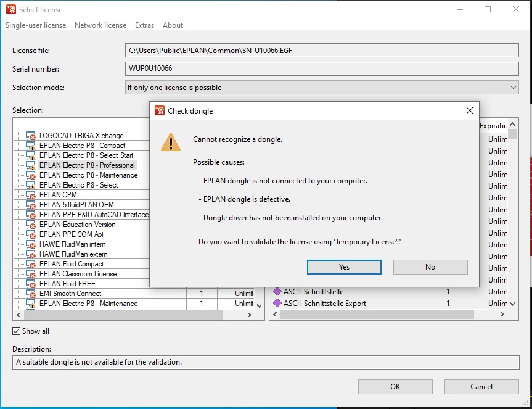Click the license list scroll left arrow

point(18,315)
